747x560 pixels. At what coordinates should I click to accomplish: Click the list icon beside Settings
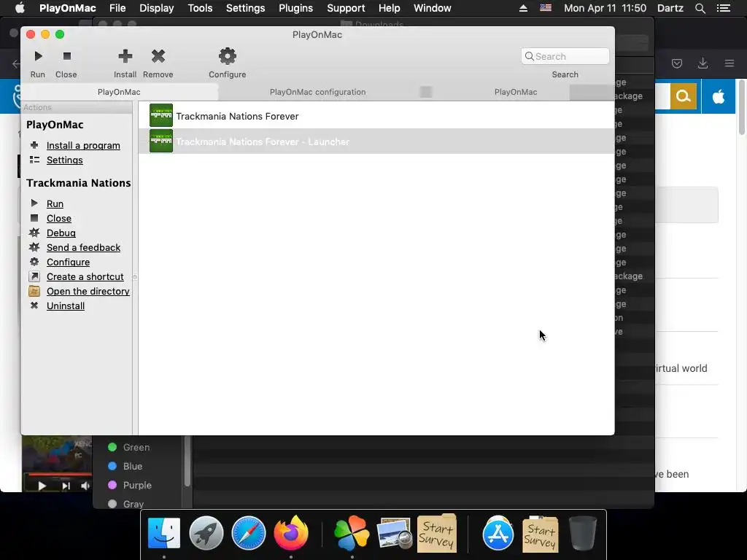pyautogui.click(x=34, y=160)
